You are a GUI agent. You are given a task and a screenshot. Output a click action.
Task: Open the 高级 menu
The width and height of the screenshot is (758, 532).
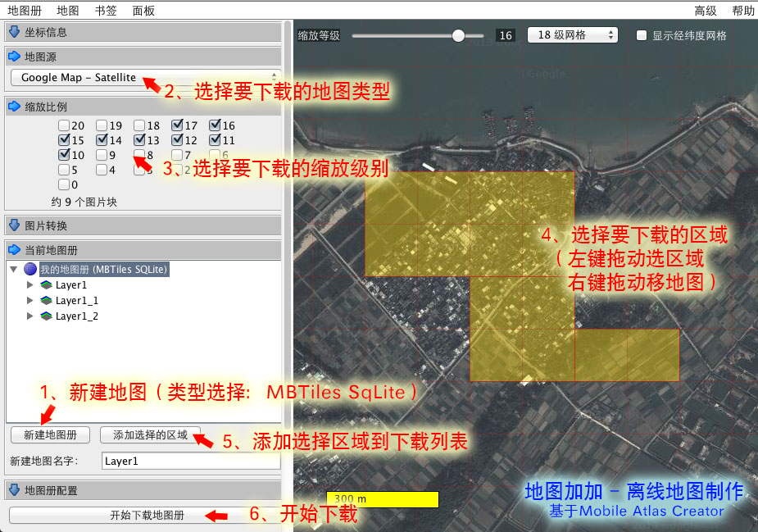tap(706, 10)
